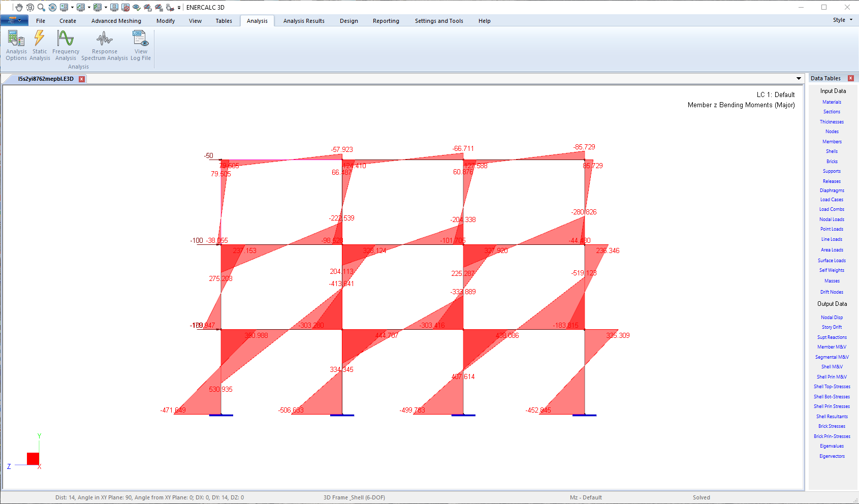This screenshot has height=504, width=859.
Task: Close the Data Tables panel
Action: coord(851,78)
